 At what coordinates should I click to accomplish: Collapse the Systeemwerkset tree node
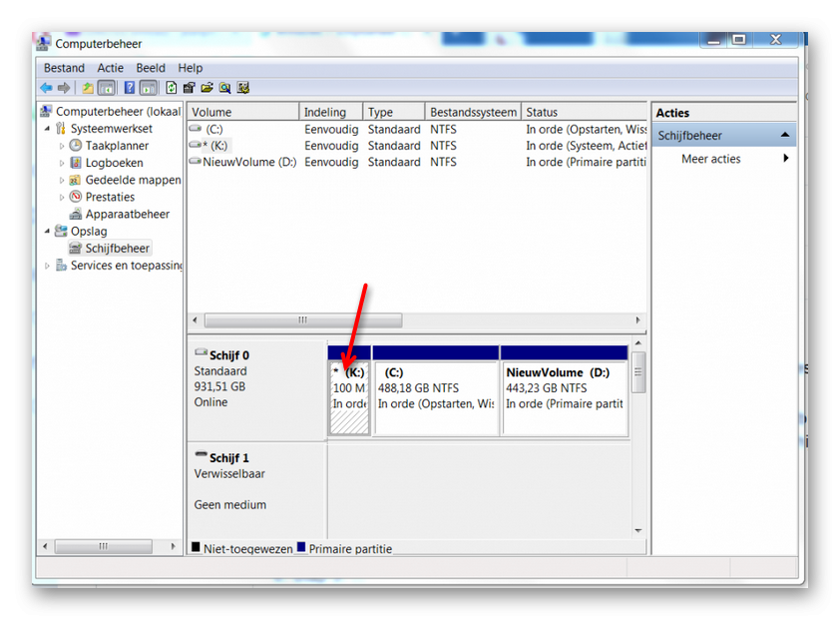(x=47, y=129)
